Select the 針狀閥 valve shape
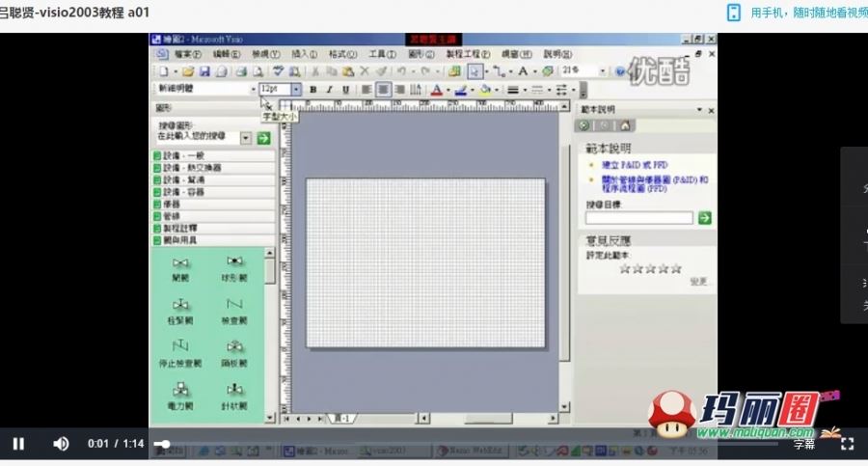 coord(234,397)
